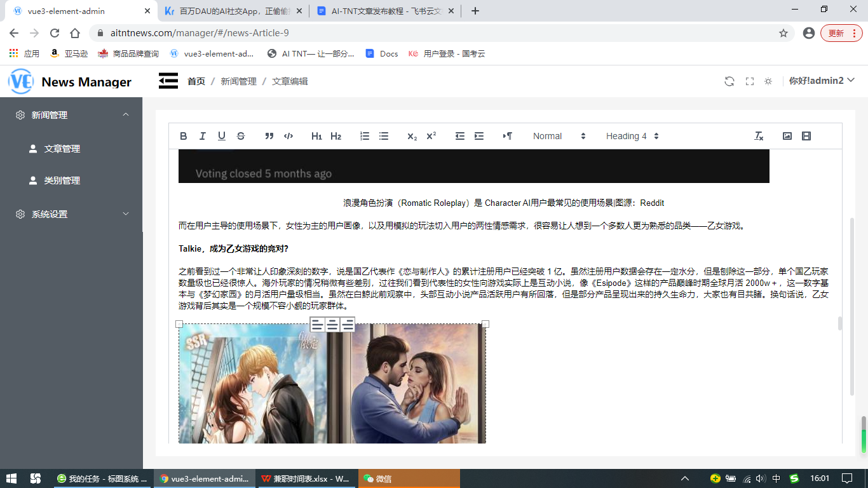Align selected image to the left
Screen dimensions: 868x488
pos(317,325)
